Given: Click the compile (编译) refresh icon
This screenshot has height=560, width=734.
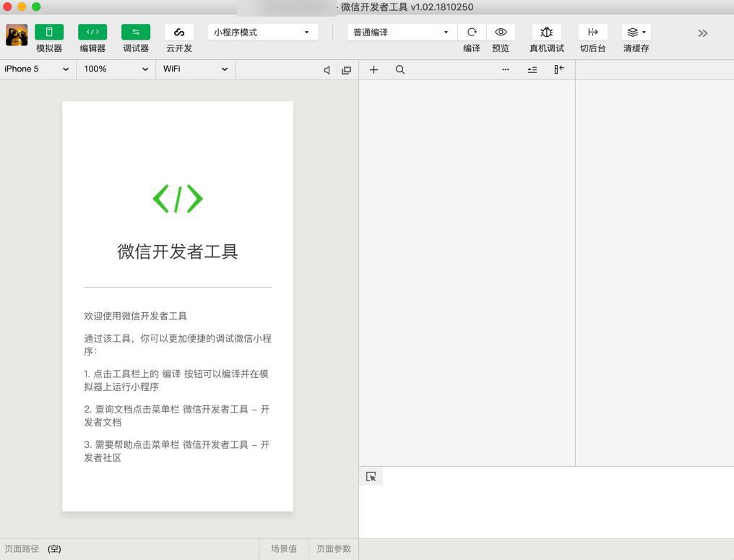Looking at the screenshot, I should 472,32.
